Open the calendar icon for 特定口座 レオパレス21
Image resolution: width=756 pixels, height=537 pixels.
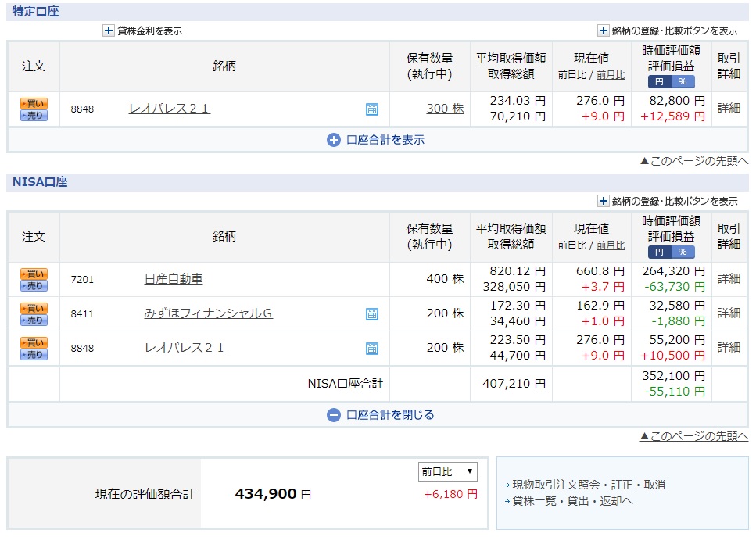pos(371,109)
